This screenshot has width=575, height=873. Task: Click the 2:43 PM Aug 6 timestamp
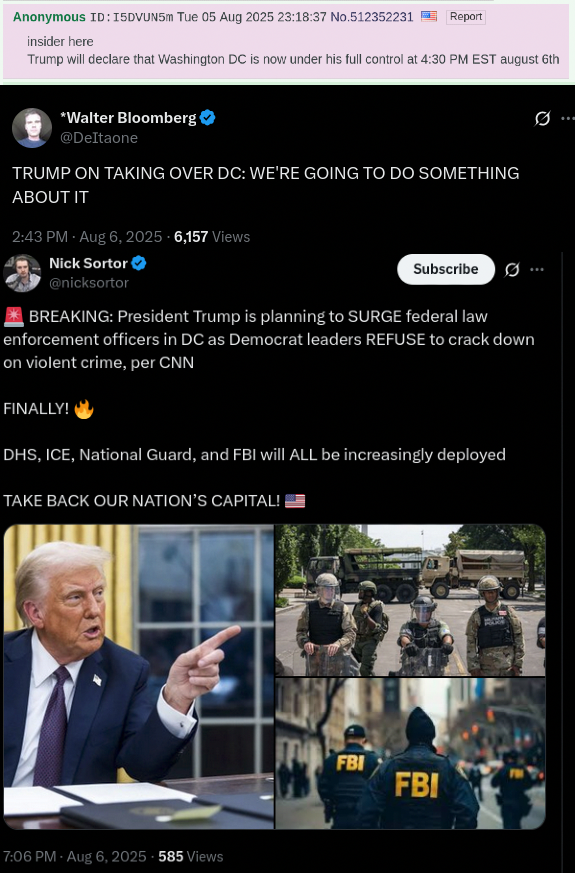[87, 237]
